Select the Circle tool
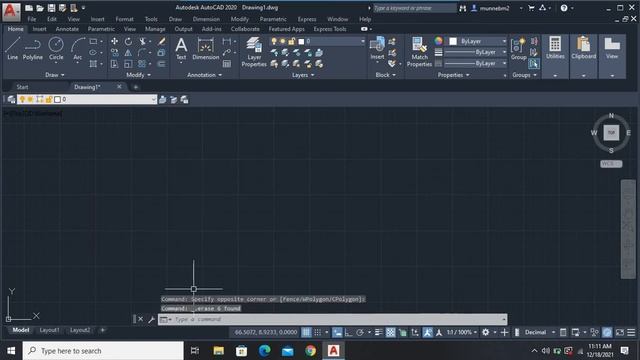Screen dimensions: 640x360 (56, 49)
